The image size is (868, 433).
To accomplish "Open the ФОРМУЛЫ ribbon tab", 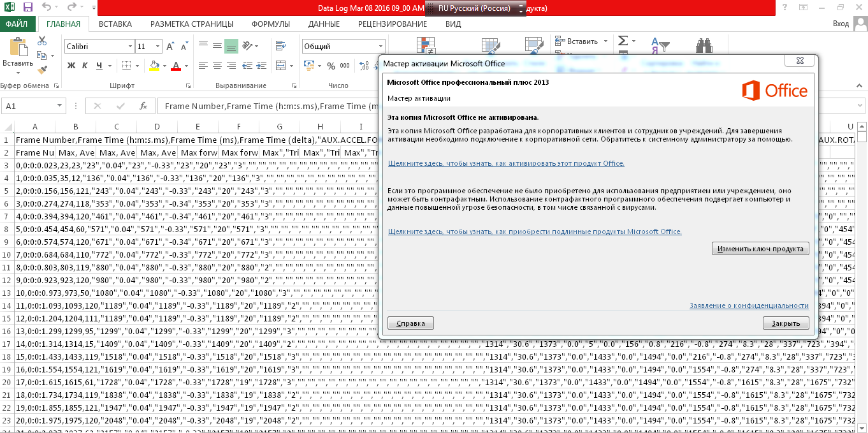I will point(270,24).
